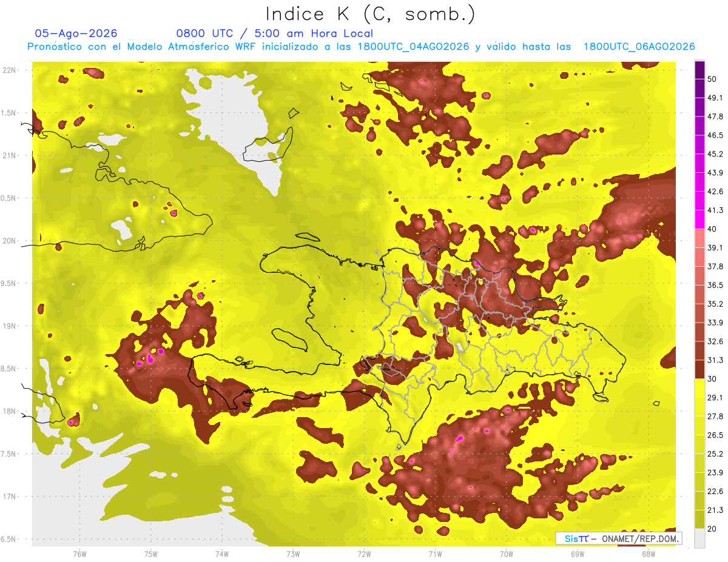Click the legend value '43.9'
This screenshot has width=728, height=562.
715,173
